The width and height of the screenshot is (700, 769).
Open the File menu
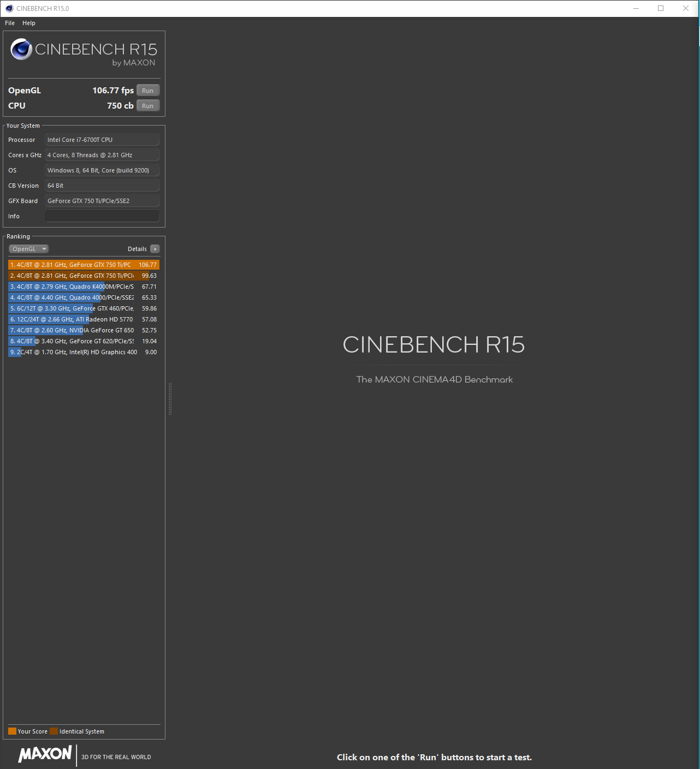10,23
